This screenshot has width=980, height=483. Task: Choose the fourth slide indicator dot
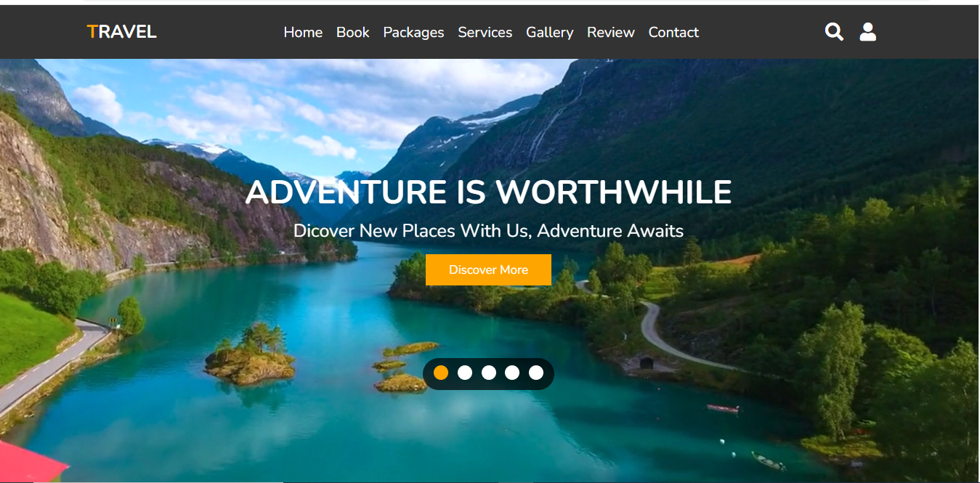click(512, 373)
